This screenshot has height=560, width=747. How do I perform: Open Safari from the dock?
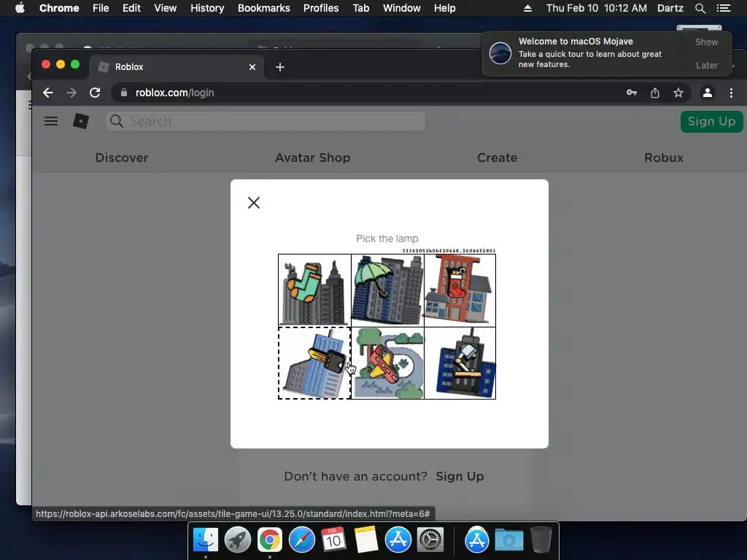pyautogui.click(x=302, y=540)
